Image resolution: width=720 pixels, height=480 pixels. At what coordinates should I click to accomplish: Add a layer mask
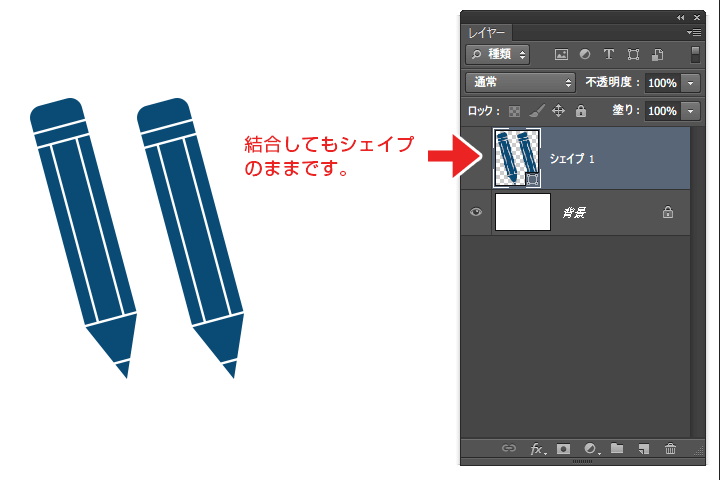563,448
